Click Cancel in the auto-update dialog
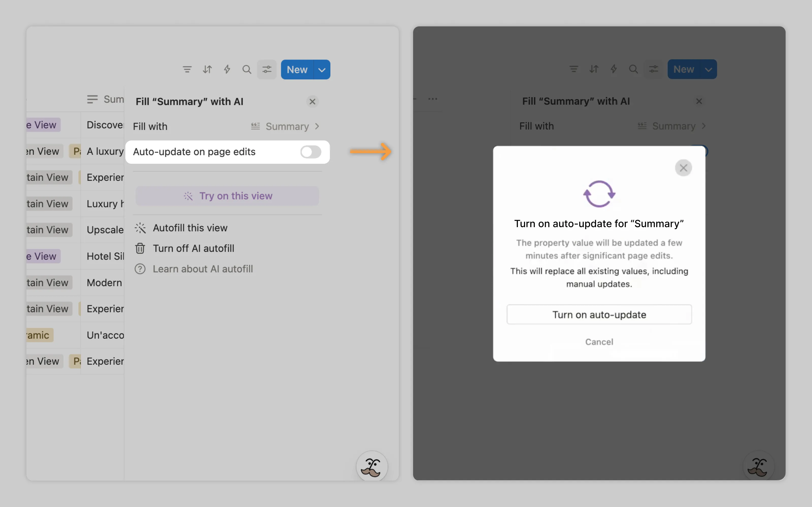Viewport: 812px width, 507px height. point(599,342)
